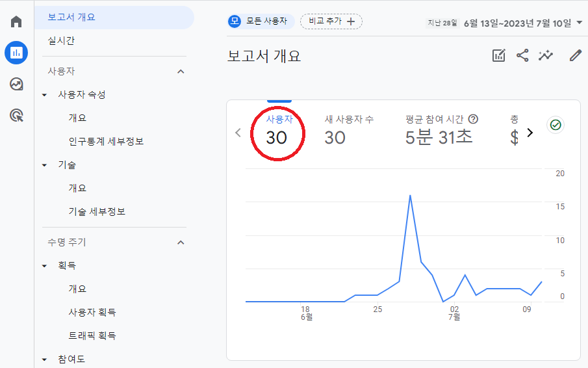588x368 pixels.
Task: Open the Advertising target cursor icon
Action: pos(16,115)
